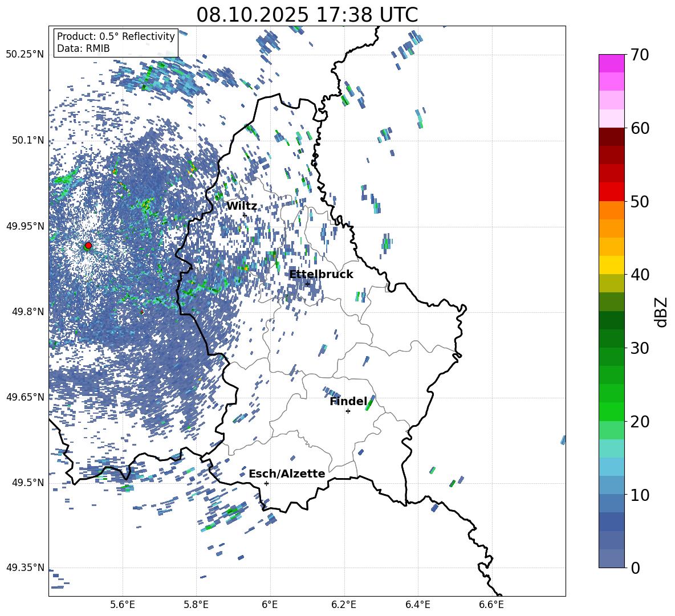Click the 6.2°E longitude label

[x=344, y=605]
